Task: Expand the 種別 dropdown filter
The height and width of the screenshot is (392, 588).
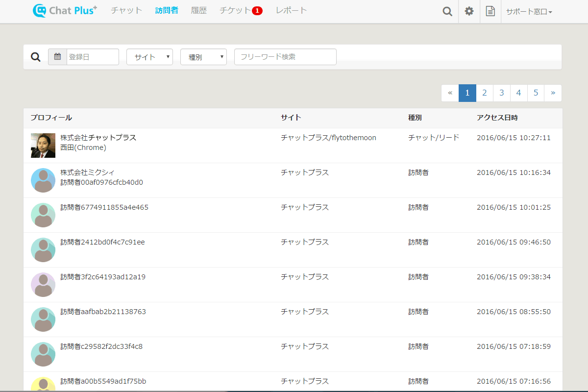Action: pos(203,57)
